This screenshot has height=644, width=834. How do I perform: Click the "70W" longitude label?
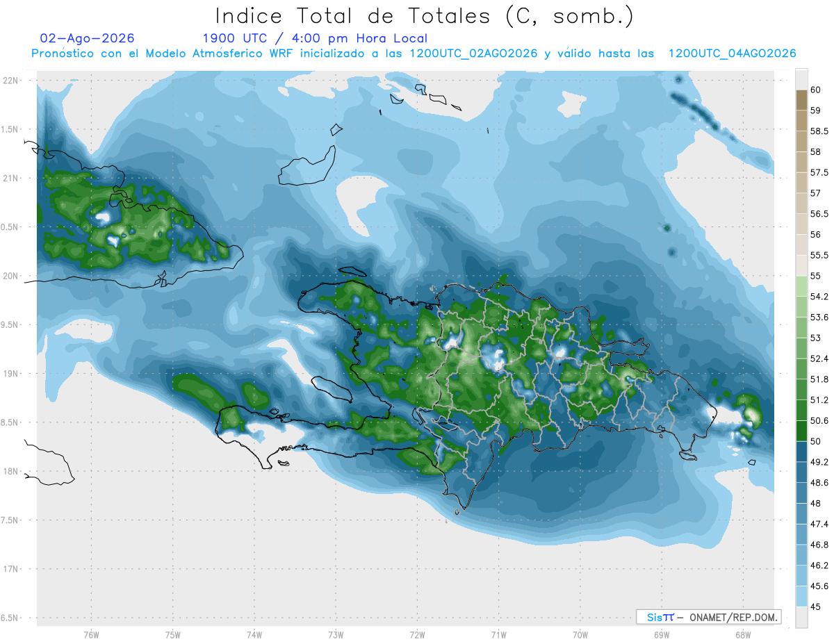tap(580, 635)
